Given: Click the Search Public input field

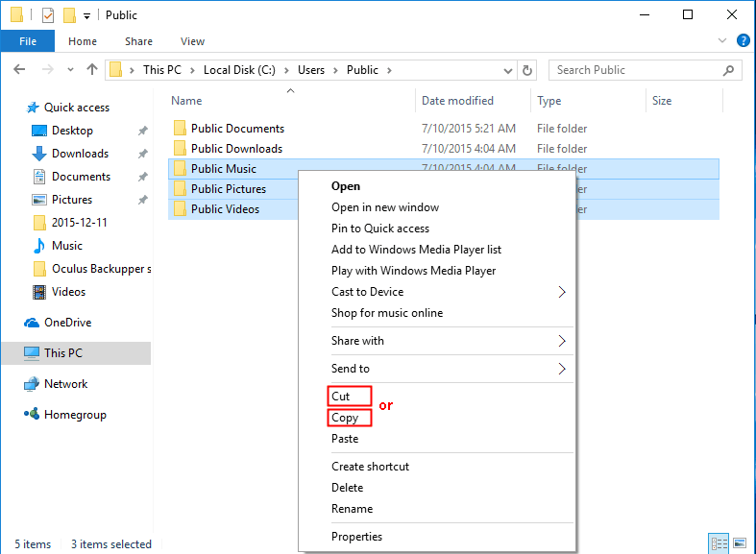Looking at the screenshot, I should [x=634, y=70].
